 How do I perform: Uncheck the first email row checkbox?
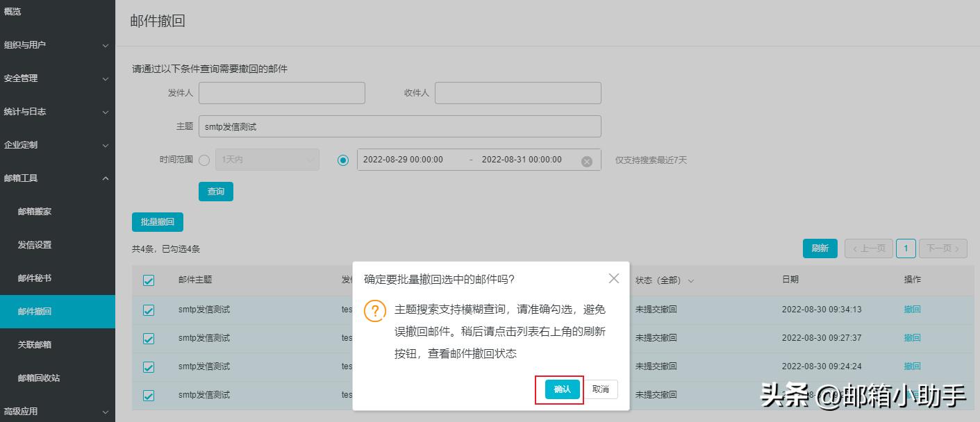pos(149,309)
